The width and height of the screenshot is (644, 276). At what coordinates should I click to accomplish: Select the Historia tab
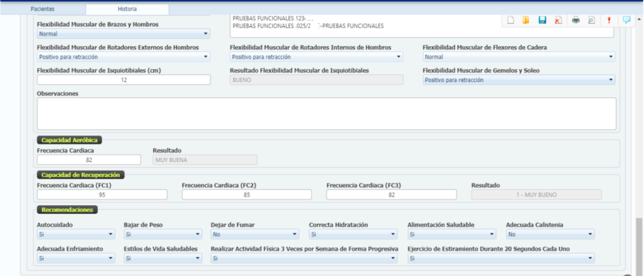127,9
